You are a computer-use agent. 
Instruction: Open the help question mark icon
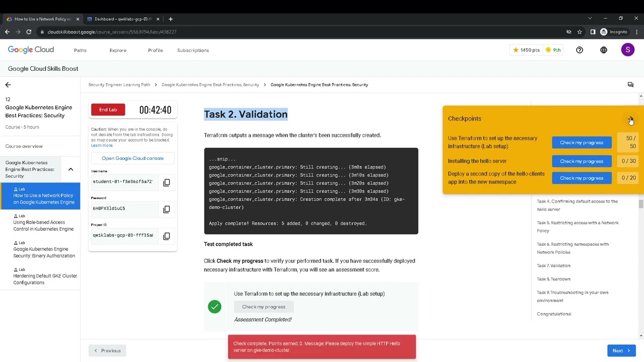(580, 50)
